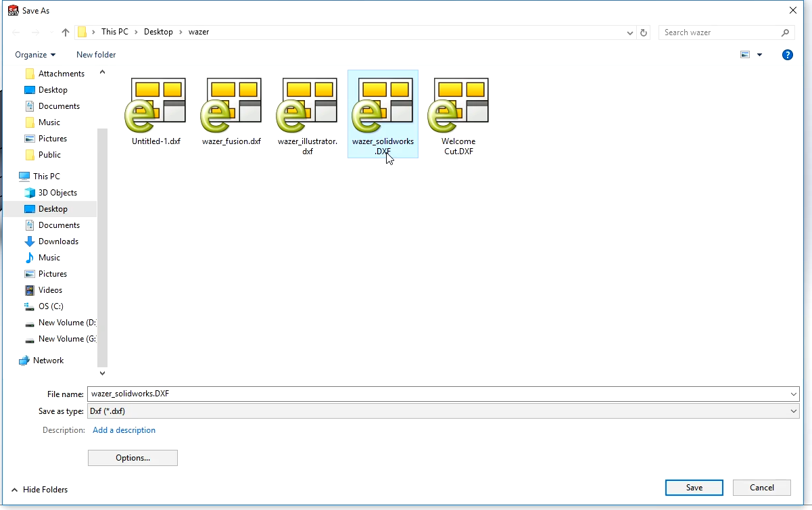Refresh the wazer folder view
812x510 pixels.
(x=644, y=32)
